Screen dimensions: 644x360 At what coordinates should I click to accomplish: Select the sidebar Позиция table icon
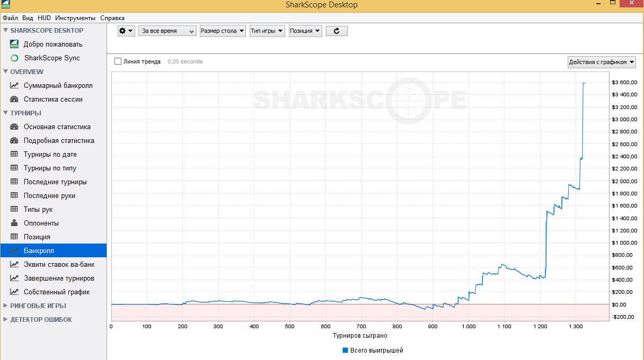coord(14,237)
